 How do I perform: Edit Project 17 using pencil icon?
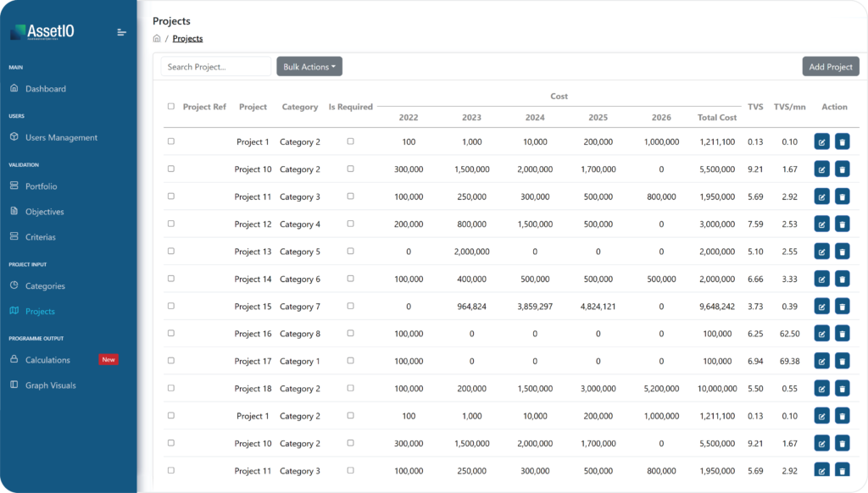[821, 362]
